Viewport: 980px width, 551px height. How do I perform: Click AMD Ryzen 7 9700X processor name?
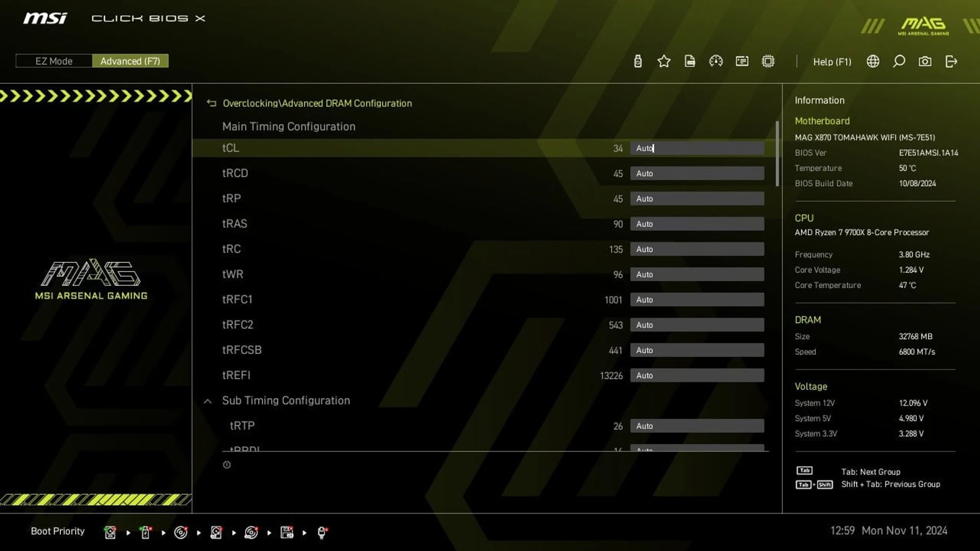tap(862, 232)
